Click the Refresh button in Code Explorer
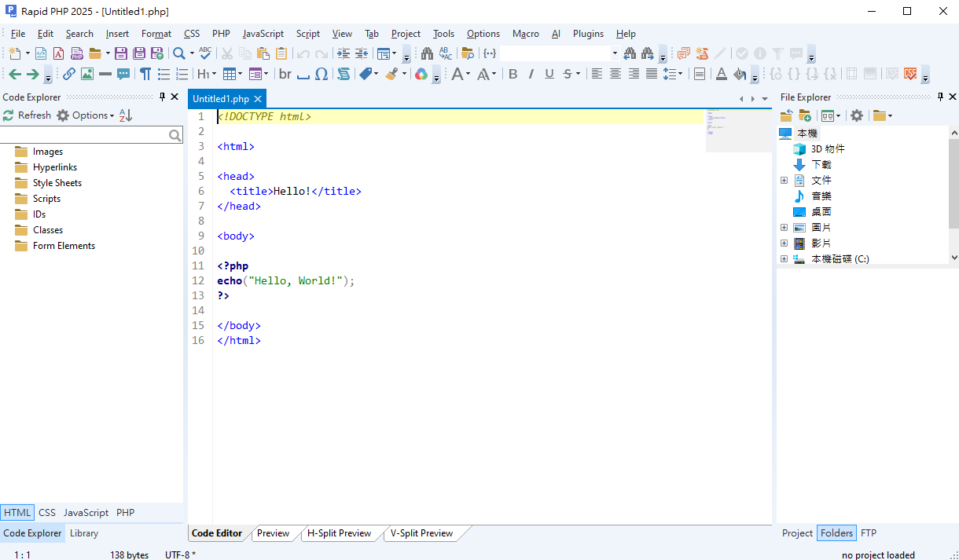Image resolution: width=959 pixels, height=560 pixels. pyautogui.click(x=27, y=115)
